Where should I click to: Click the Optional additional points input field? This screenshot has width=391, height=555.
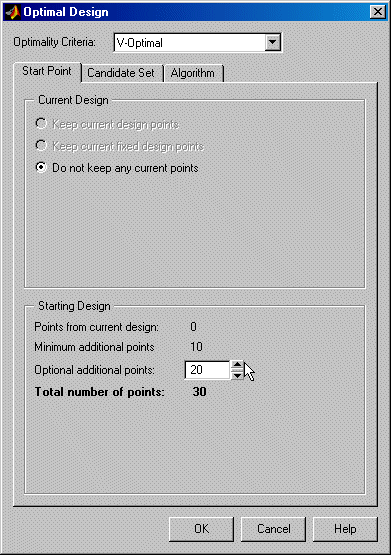(x=207, y=370)
